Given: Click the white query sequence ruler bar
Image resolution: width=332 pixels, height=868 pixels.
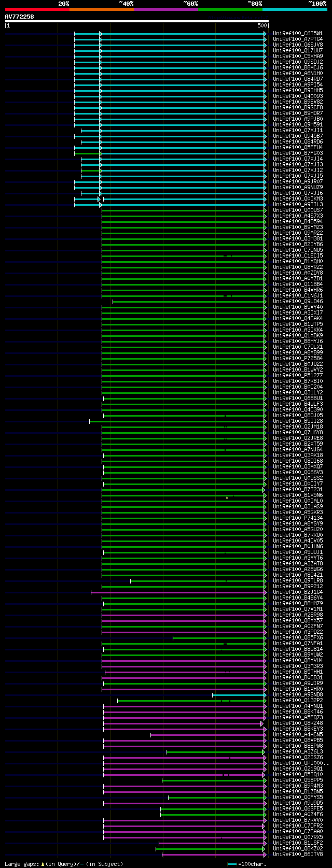Looking at the screenshot, I should pyautogui.click(x=136, y=21).
